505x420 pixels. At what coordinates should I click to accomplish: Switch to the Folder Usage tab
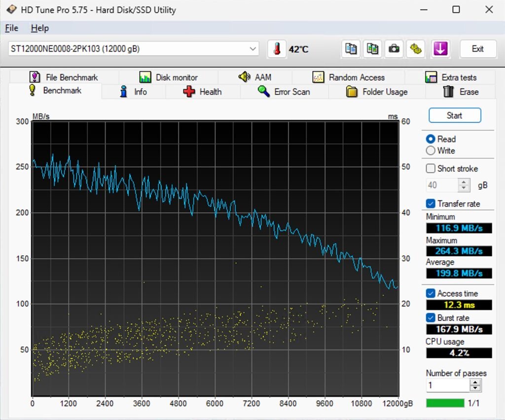[377, 92]
